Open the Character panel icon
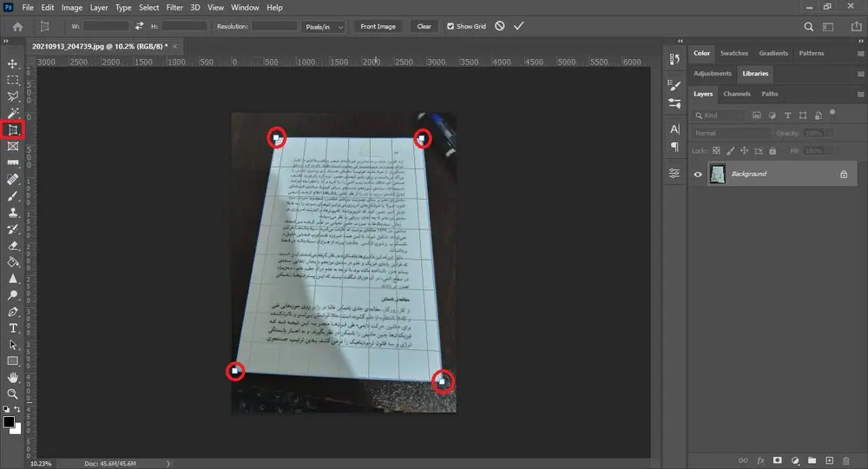Viewport: 868px width, 469px height. [674, 129]
